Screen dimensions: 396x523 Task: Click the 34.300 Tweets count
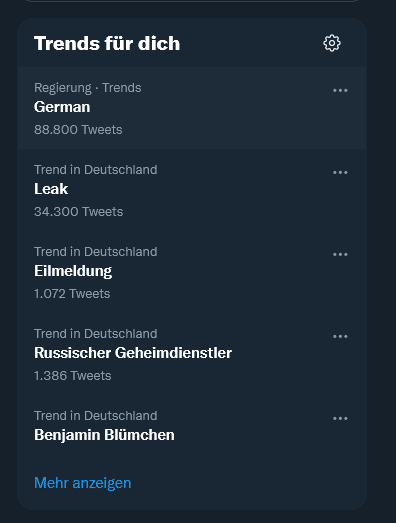click(x=78, y=211)
